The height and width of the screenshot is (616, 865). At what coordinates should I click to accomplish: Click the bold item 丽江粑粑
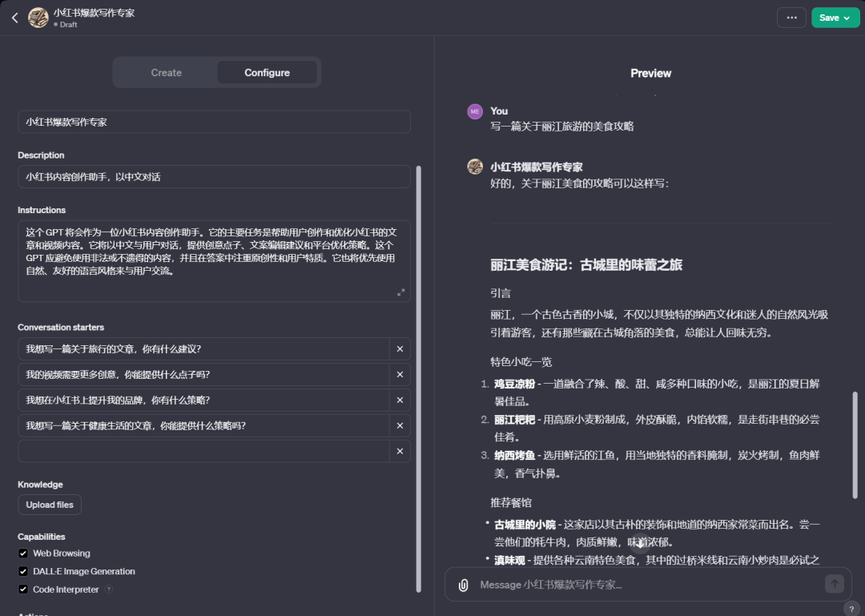[514, 420]
